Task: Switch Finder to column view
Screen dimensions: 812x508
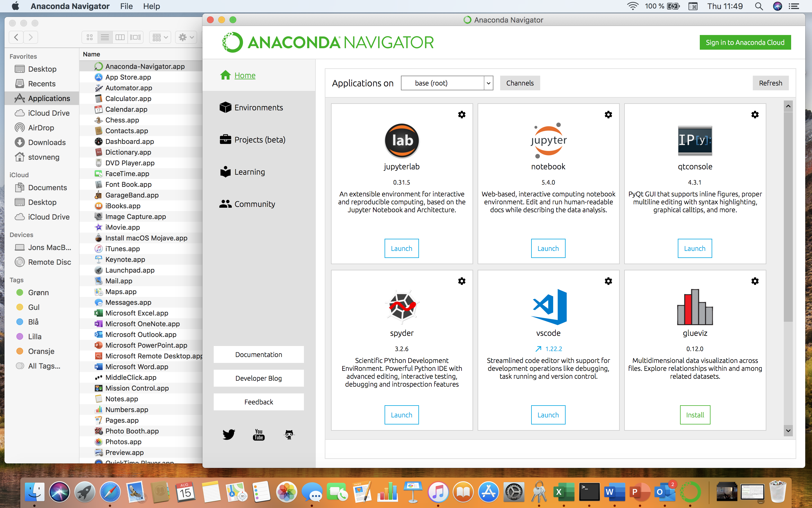Action: pyautogui.click(x=120, y=37)
